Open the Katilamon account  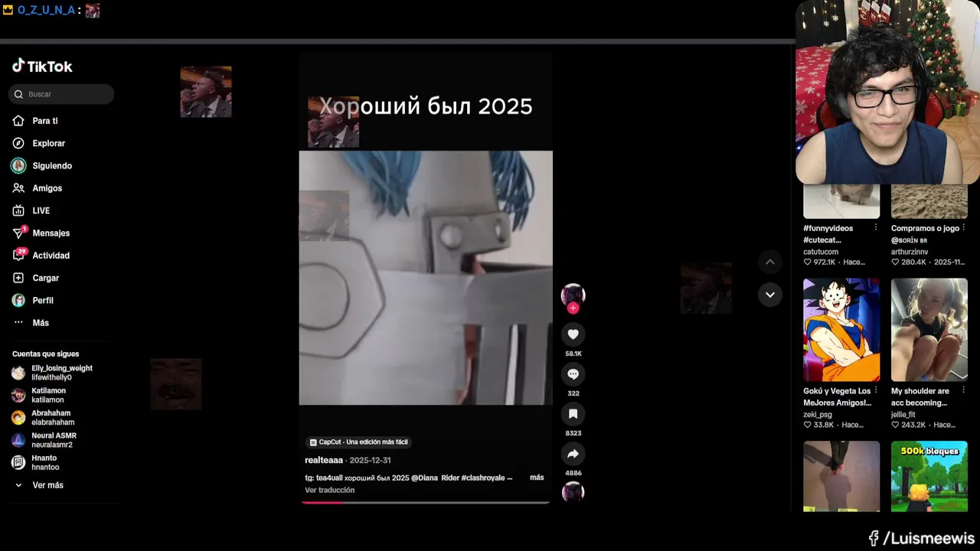point(38,395)
